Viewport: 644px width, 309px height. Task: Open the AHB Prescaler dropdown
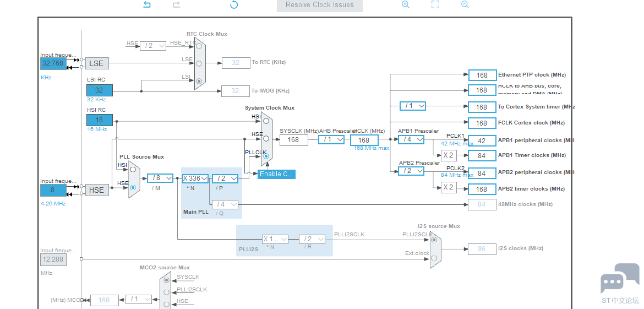point(331,140)
